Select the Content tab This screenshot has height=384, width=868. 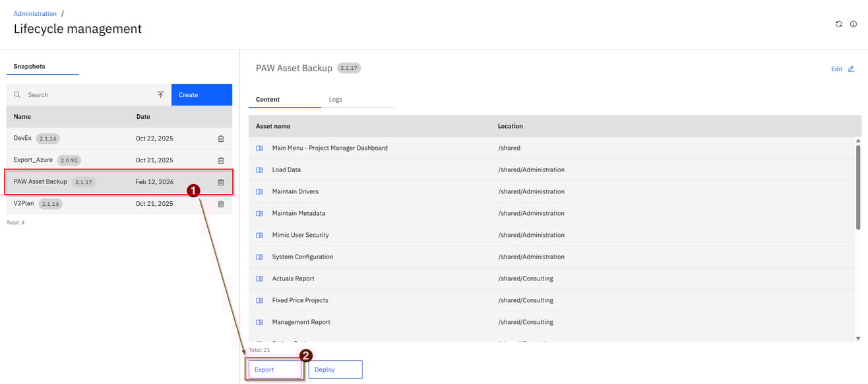point(268,100)
